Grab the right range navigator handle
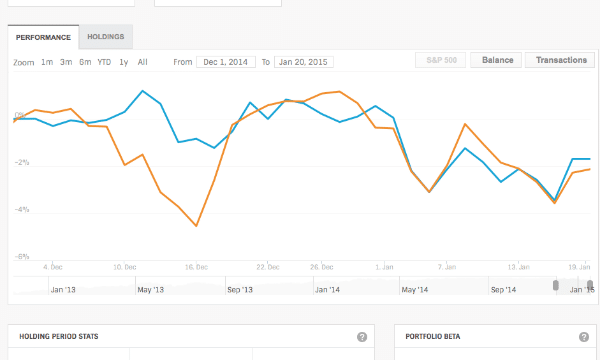 click(590, 285)
